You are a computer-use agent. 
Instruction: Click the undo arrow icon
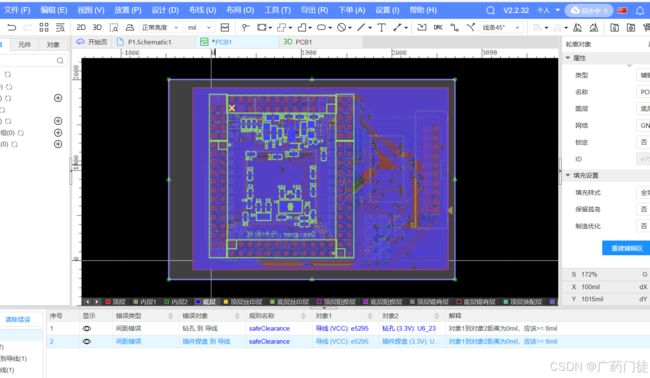point(12,27)
